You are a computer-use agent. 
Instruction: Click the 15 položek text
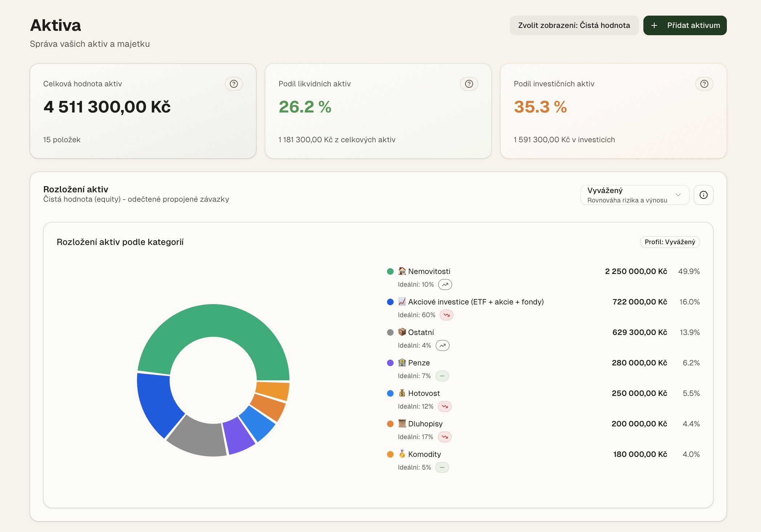pyautogui.click(x=62, y=140)
